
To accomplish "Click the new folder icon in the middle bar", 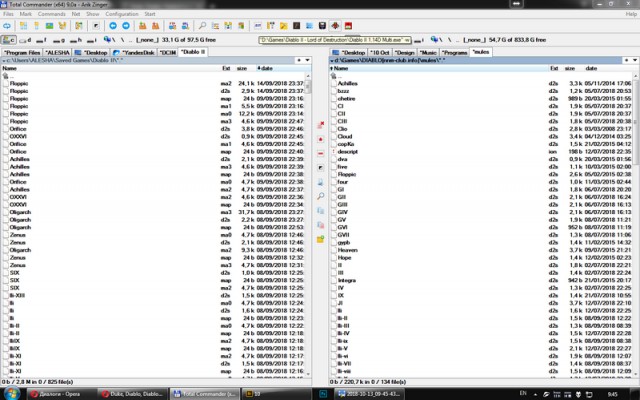I will (x=320, y=239).
